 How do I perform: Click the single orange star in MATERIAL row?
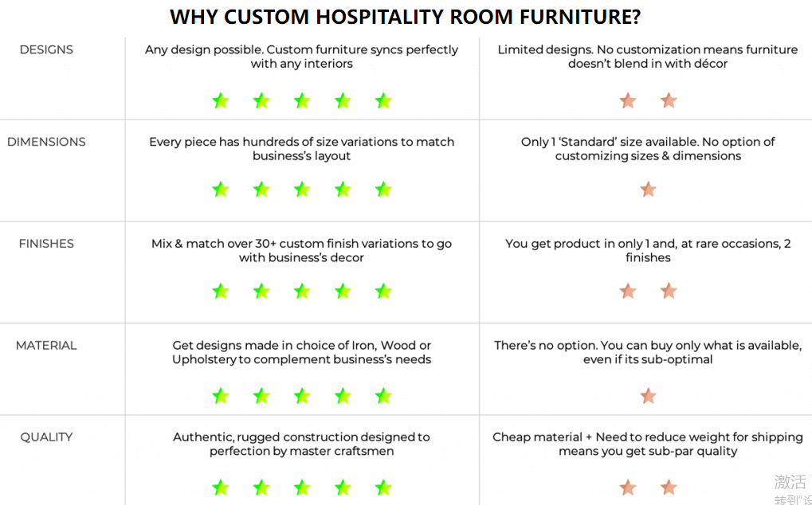[x=649, y=397]
